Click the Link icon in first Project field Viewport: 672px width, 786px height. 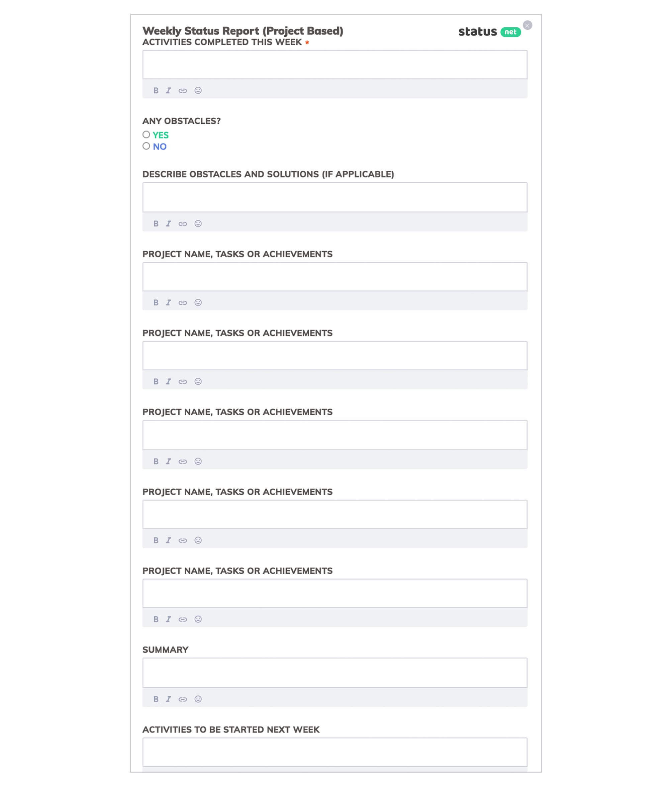point(183,302)
